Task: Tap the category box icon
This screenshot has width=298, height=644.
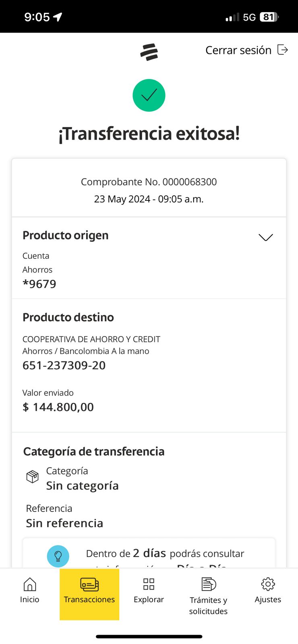Action: pos(33,477)
